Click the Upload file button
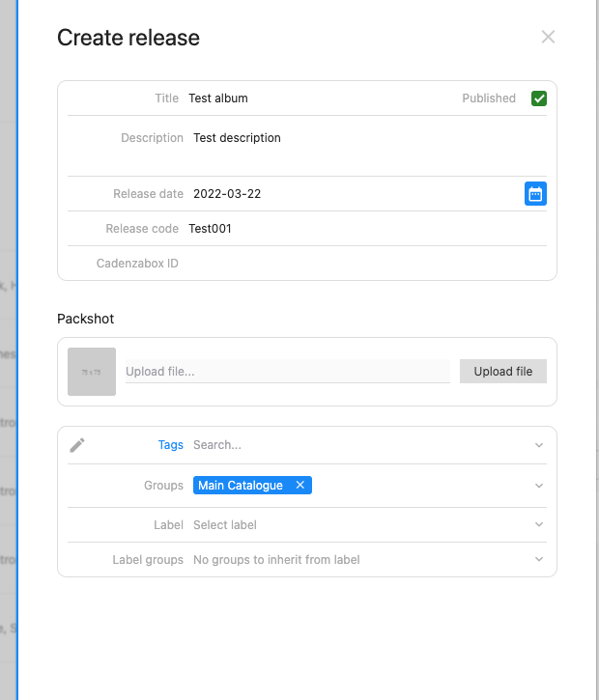The image size is (599, 700). (x=503, y=371)
